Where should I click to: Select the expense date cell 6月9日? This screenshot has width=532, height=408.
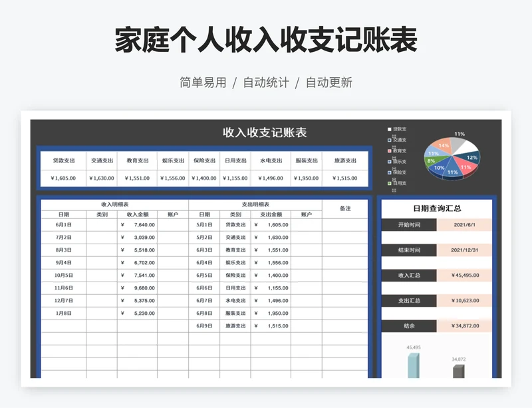pyautogui.click(x=204, y=325)
